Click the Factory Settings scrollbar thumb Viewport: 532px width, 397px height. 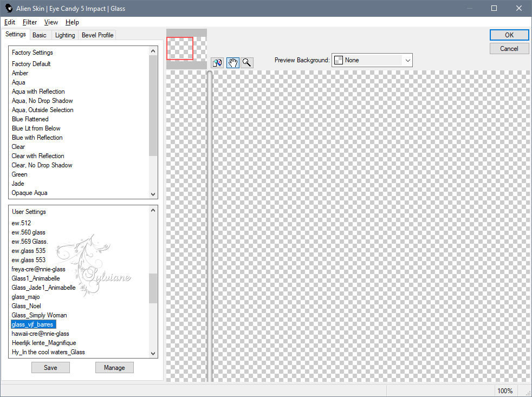point(153,106)
